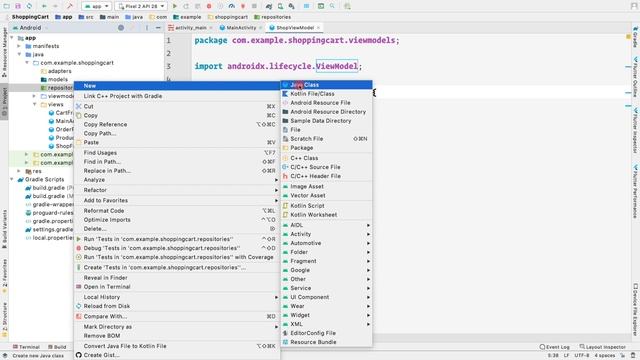Open the app run configuration dropdown

[x=96, y=6]
